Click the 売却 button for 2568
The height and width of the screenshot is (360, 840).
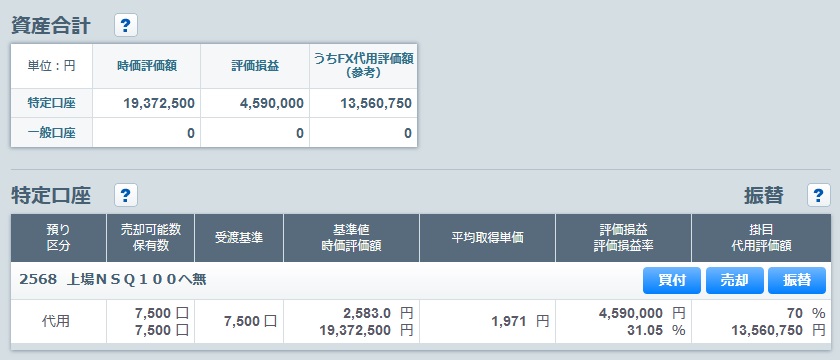click(734, 280)
